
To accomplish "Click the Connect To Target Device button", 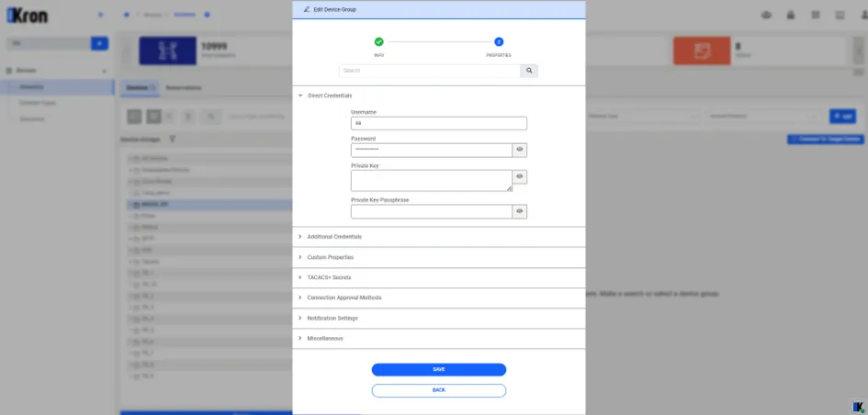I will click(x=826, y=140).
